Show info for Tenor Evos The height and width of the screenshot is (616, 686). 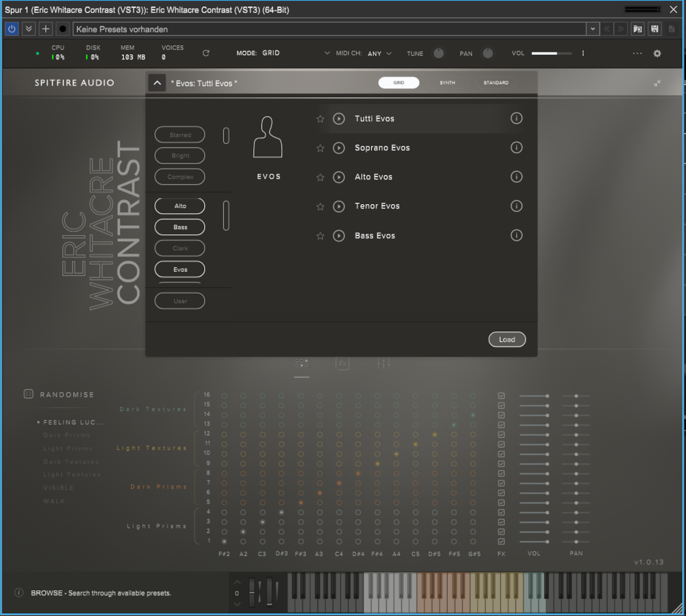click(516, 206)
